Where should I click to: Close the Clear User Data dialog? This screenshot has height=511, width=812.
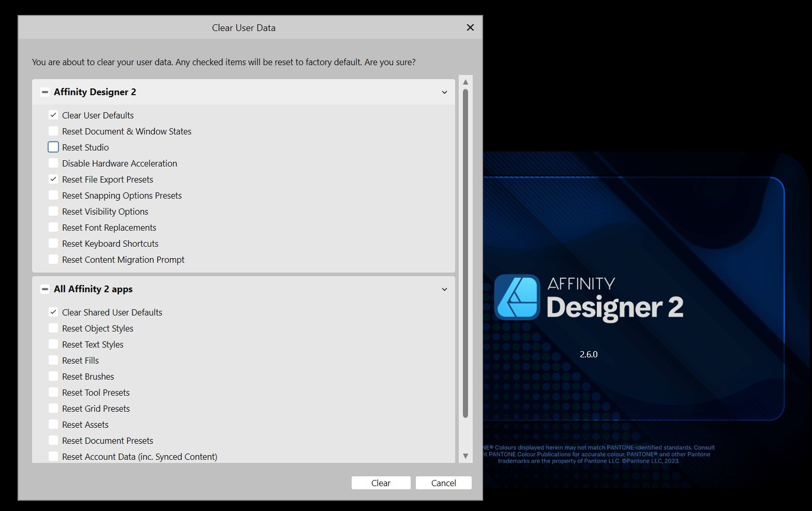click(x=470, y=27)
